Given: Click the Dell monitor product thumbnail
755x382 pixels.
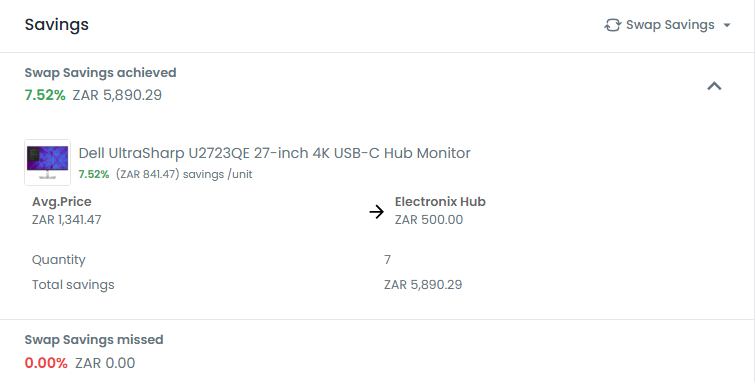Looking at the screenshot, I should 48,162.
